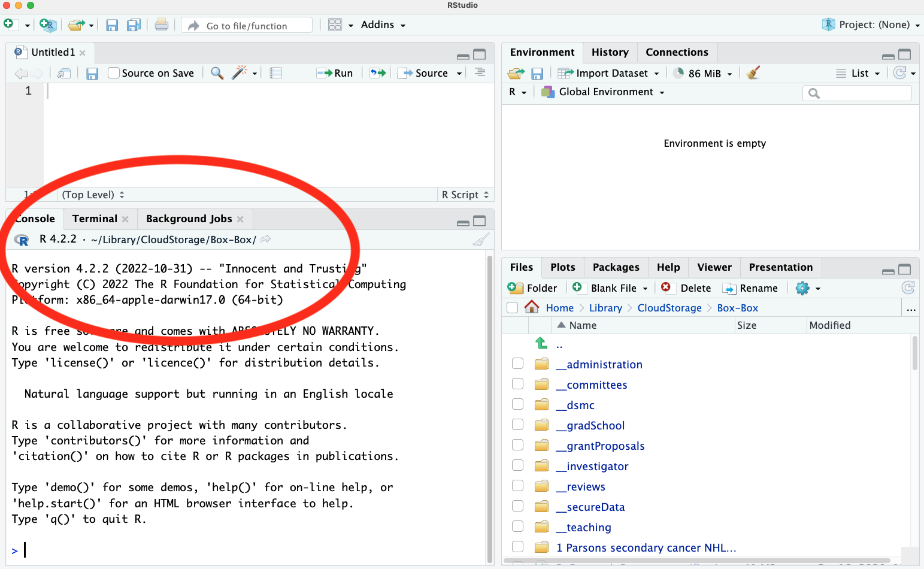The height and width of the screenshot is (569, 924).
Task: Check the __dsmc folder checkbox
Action: tap(518, 404)
